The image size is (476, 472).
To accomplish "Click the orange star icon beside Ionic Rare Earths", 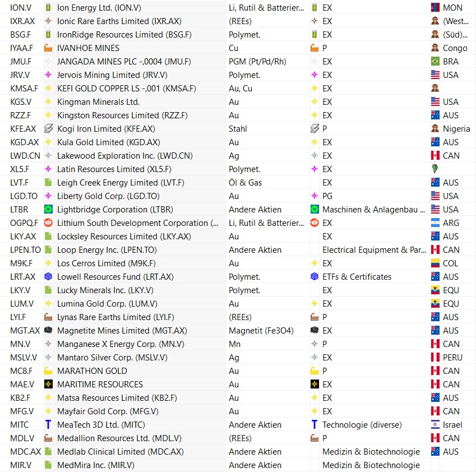I will [x=48, y=21].
